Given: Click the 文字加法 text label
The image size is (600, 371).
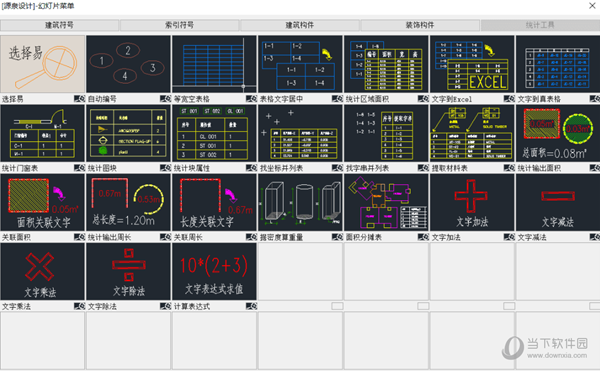Looking at the screenshot, I should [x=445, y=238].
